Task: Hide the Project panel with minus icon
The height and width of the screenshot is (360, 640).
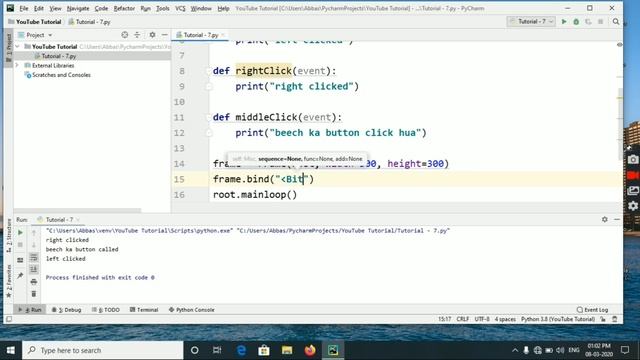Action: pyautogui.click(x=164, y=35)
